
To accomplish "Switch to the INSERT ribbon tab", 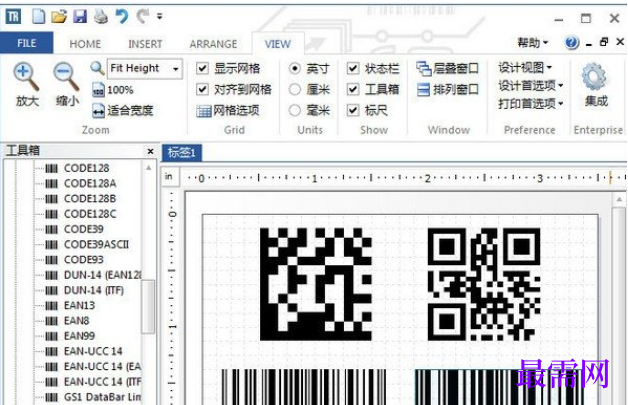I will coord(145,44).
